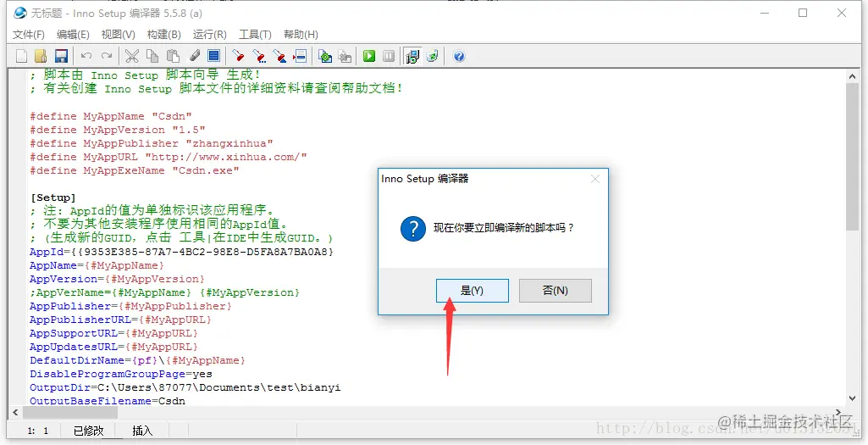Screen dimensions: 868x445
Task: Click the Cut scissors icon
Action: [132, 56]
